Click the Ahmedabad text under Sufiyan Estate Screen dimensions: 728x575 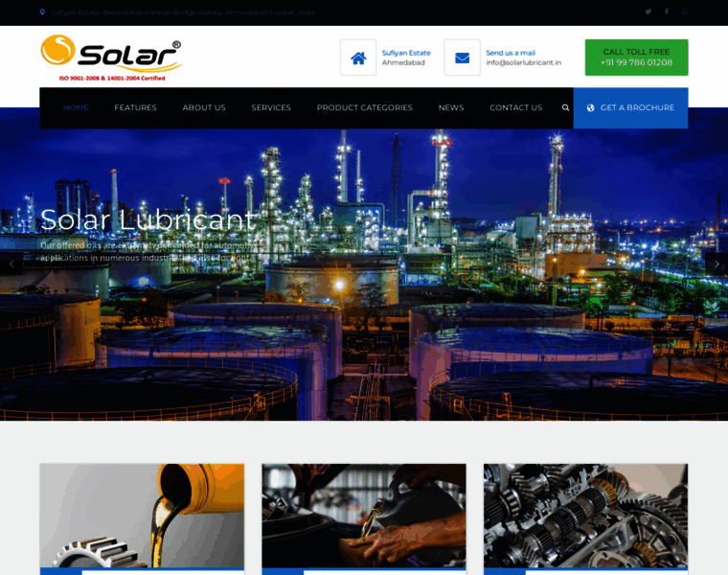click(x=403, y=62)
